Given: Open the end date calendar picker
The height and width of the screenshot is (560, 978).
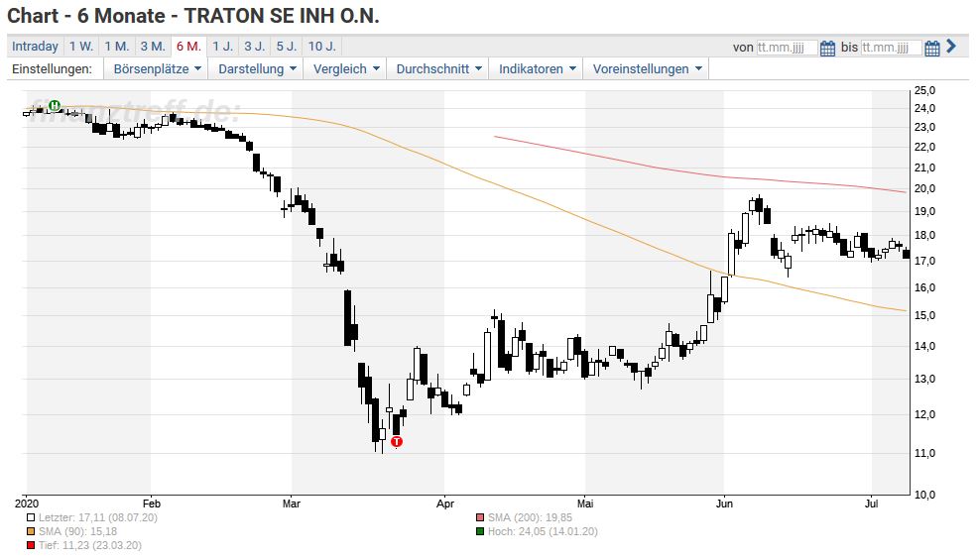Looking at the screenshot, I should (931, 48).
